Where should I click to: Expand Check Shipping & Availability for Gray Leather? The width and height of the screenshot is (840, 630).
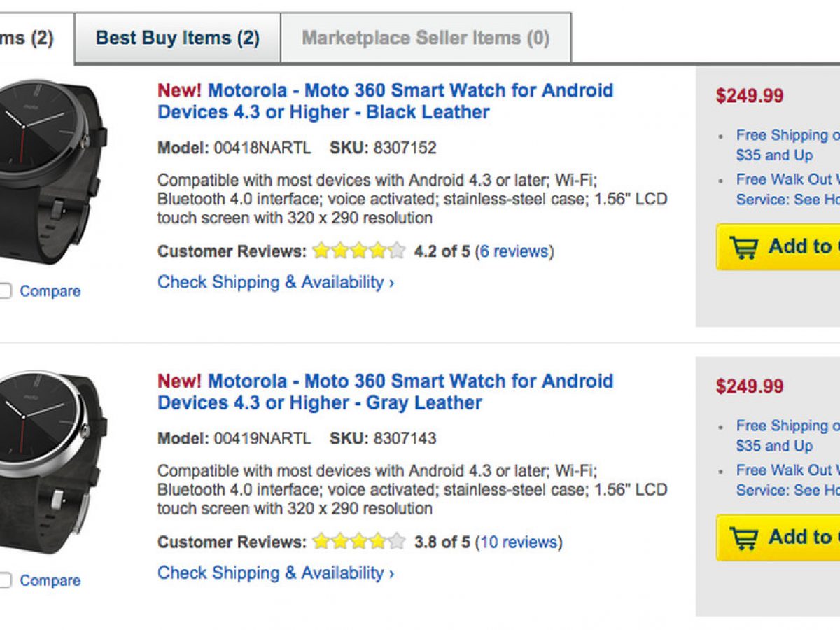point(276,573)
